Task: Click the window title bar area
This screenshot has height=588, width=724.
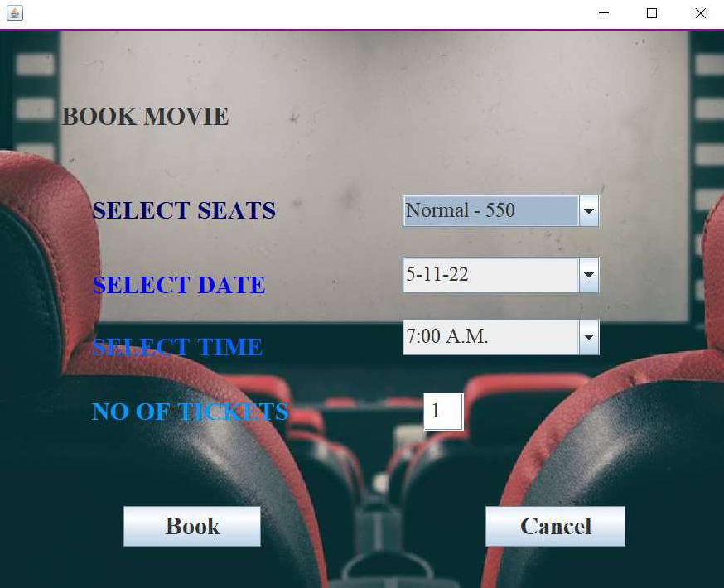Action: click(331, 13)
